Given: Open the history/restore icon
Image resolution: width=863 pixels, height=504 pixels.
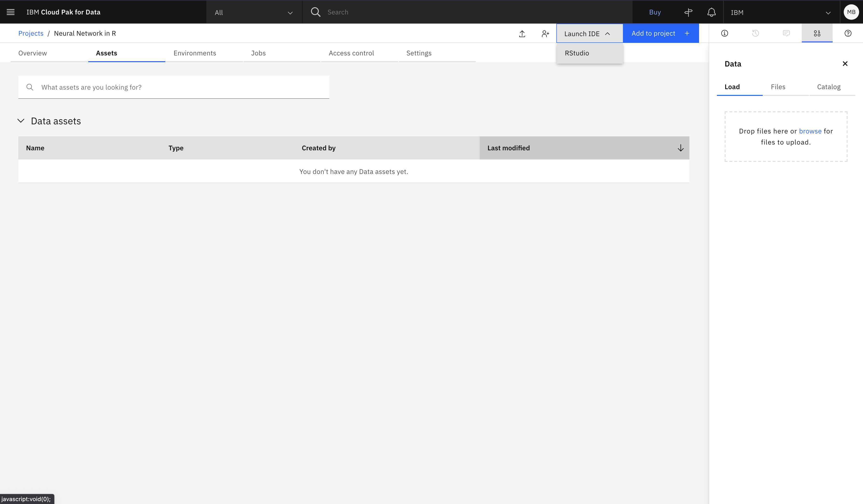Looking at the screenshot, I should (x=755, y=33).
